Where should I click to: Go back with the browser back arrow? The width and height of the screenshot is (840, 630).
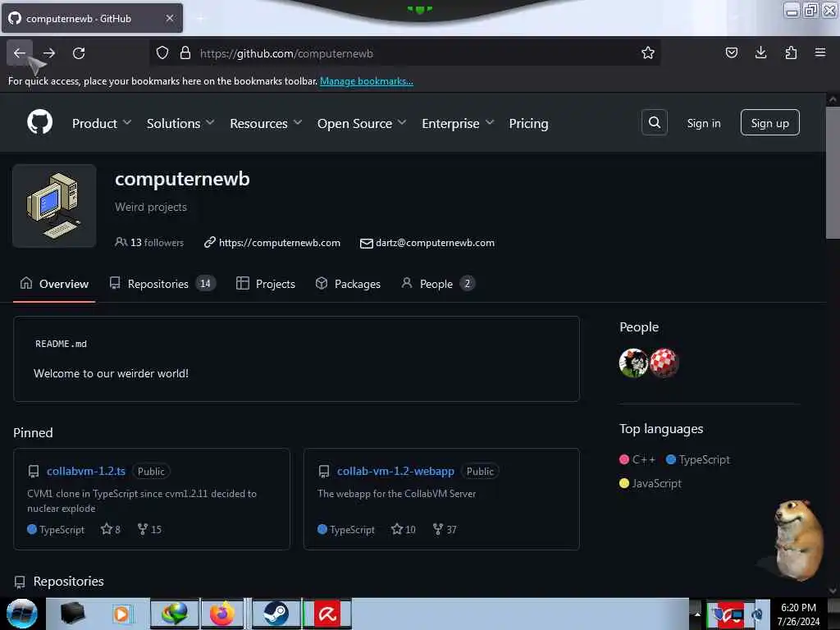pos(20,53)
